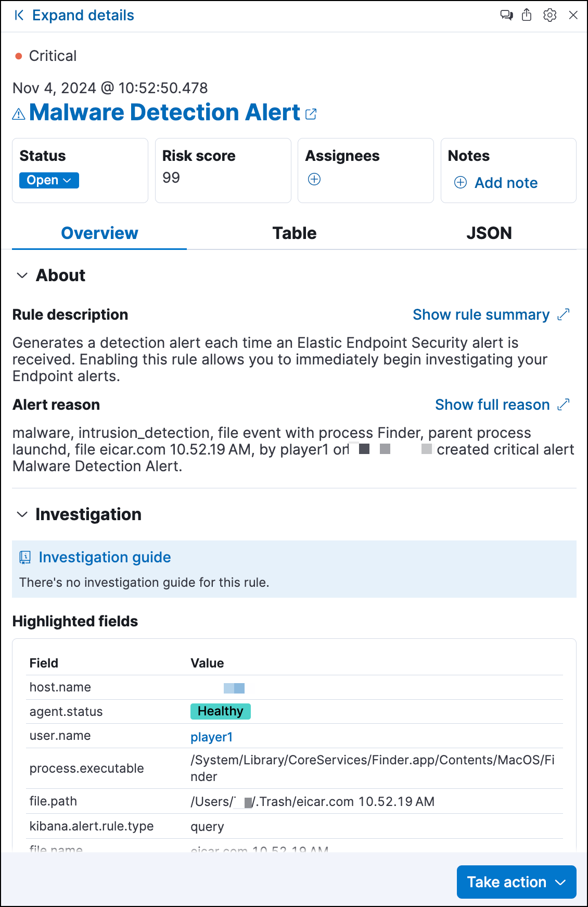Collapse the About section

click(x=21, y=275)
